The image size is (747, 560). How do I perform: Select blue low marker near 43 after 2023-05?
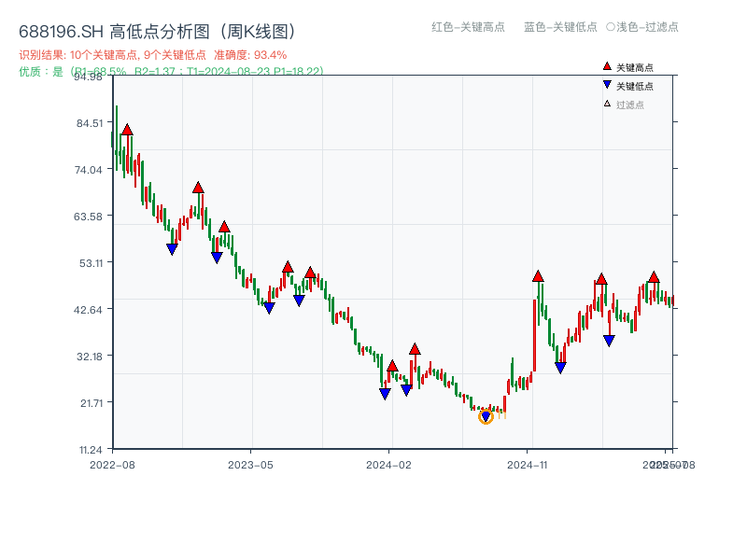(x=269, y=308)
